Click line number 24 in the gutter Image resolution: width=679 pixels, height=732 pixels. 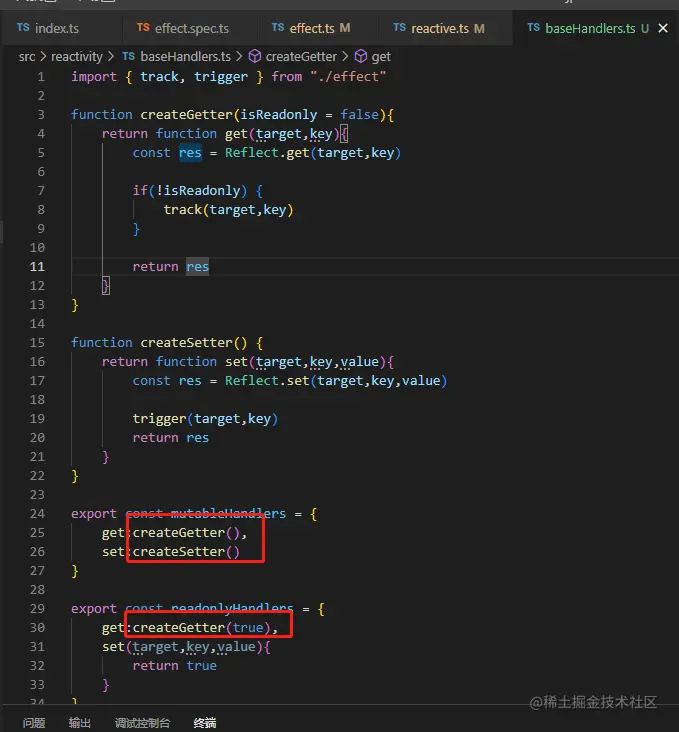pyautogui.click(x=37, y=514)
